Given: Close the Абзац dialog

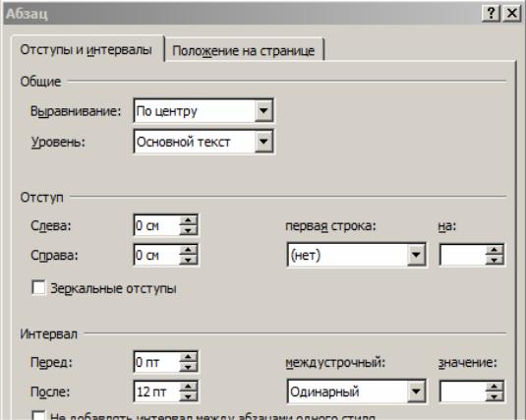Looking at the screenshot, I should click(x=511, y=13).
